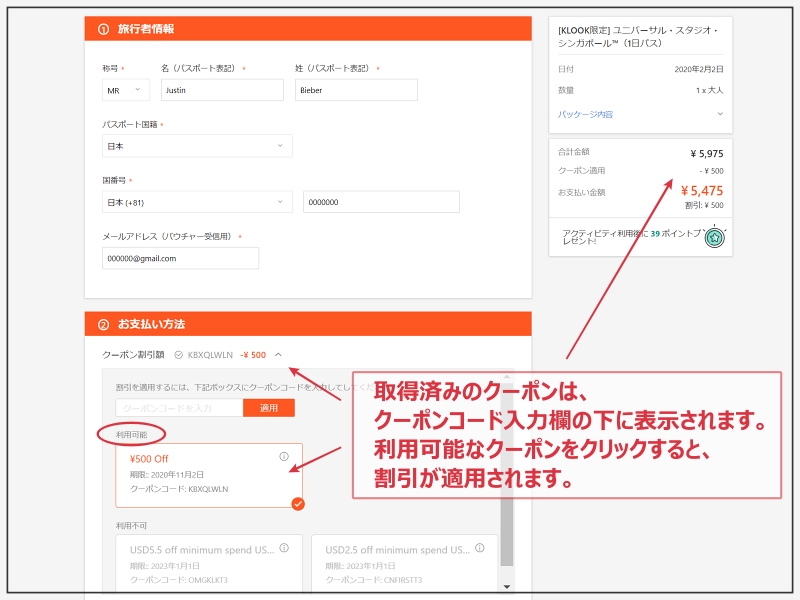Click the payment amount ¥5,475
The height and width of the screenshot is (600, 800).
[702, 191]
